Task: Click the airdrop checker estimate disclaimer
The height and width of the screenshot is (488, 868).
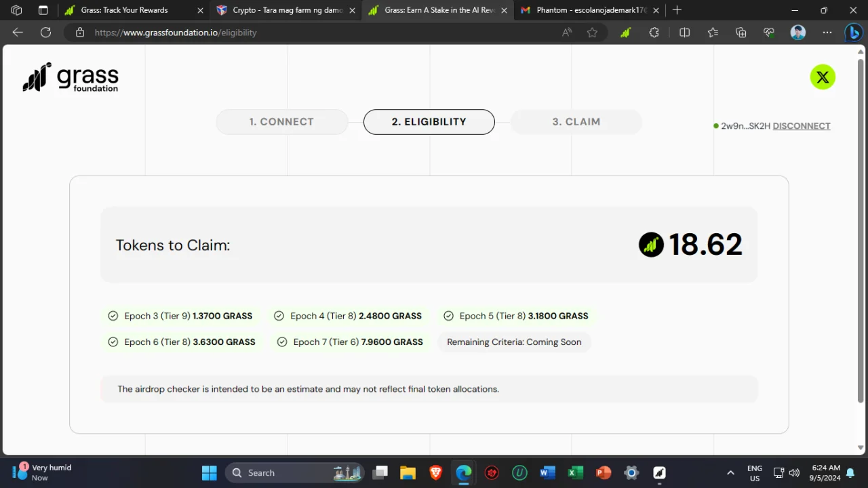Action: 308,389
